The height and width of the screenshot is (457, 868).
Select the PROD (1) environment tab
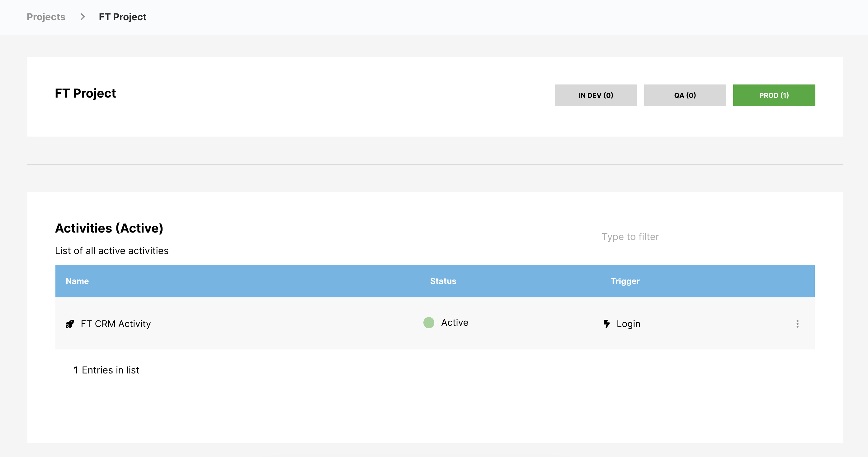[x=774, y=95]
